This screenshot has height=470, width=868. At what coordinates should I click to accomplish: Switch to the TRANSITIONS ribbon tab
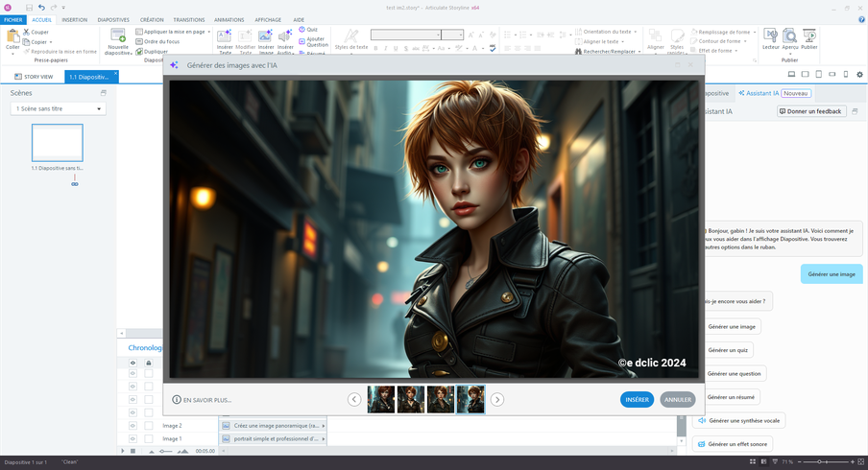point(189,20)
